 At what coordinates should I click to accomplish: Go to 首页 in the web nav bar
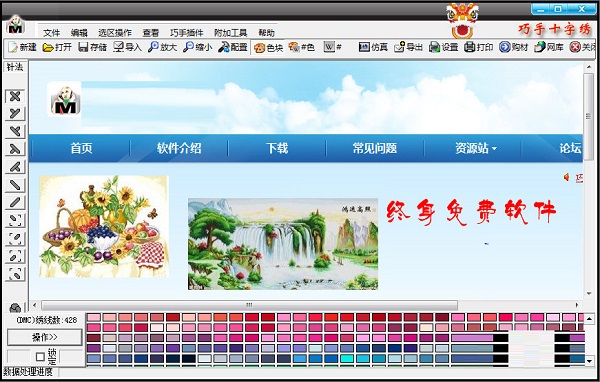[x=82, y=148]
